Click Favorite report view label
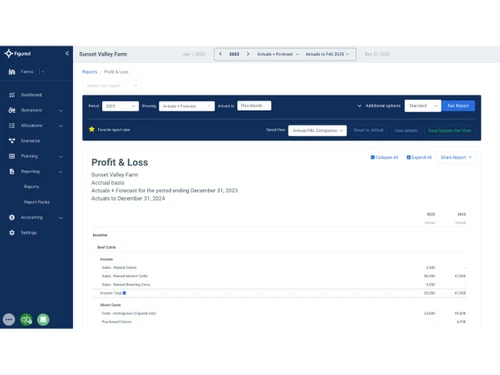The width and height of the screenshot is (500, 375). [114, 130]
